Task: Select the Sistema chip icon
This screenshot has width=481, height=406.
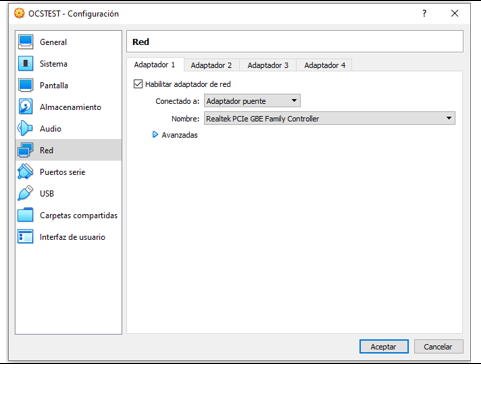Action: pyautogui.click(x=26, y=64)
